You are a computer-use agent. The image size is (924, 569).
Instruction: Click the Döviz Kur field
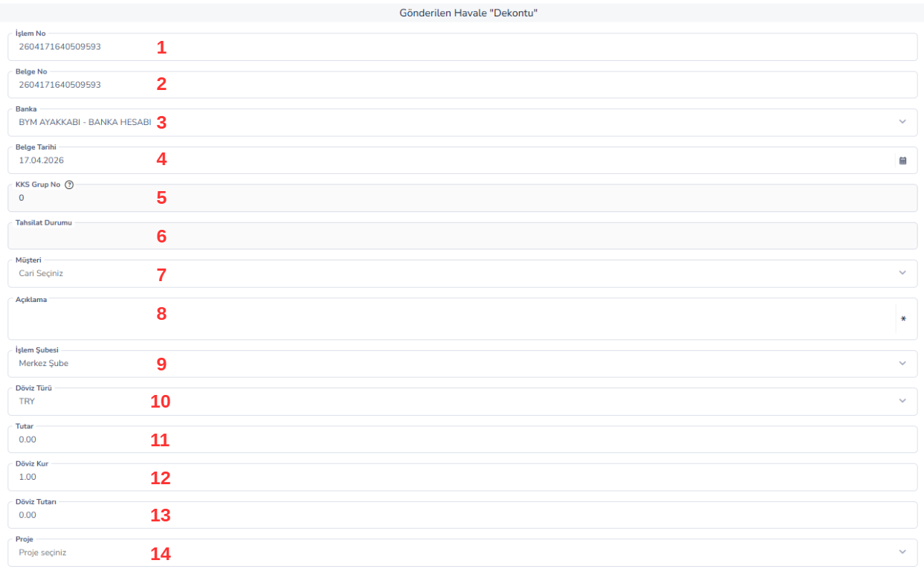(462, 477)
